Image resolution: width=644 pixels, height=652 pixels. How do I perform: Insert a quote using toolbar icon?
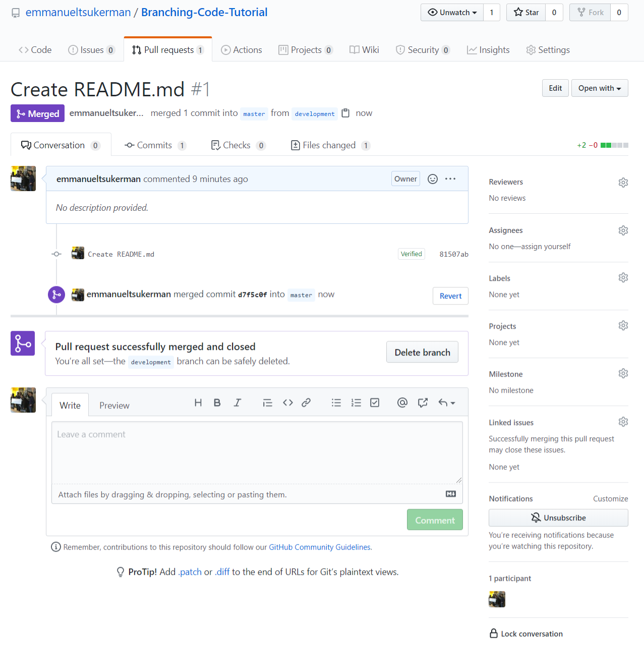tap(268, 402)
